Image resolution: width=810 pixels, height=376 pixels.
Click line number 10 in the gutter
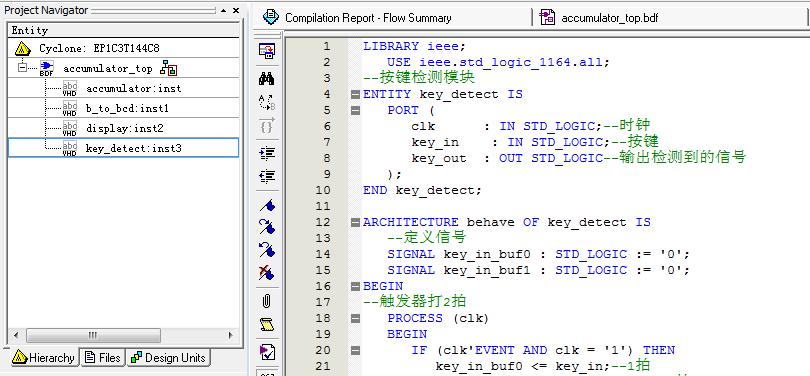[323, 190]
